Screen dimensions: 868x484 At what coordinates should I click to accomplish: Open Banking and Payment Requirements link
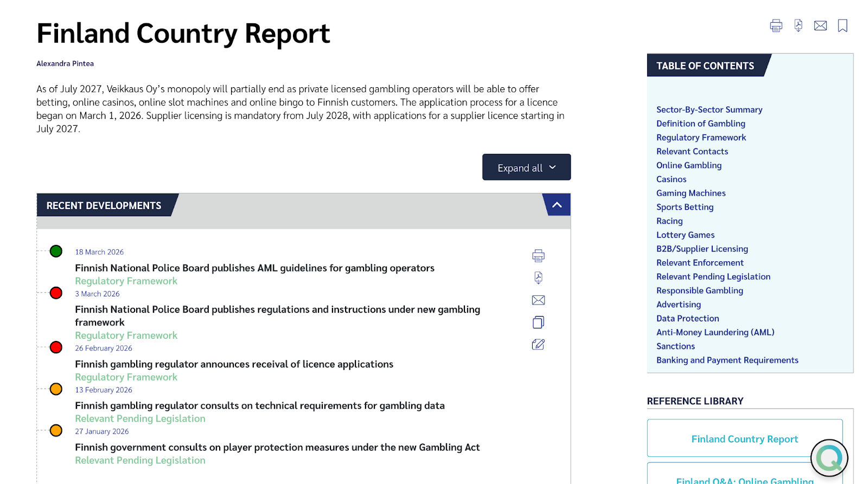(727, 360)
